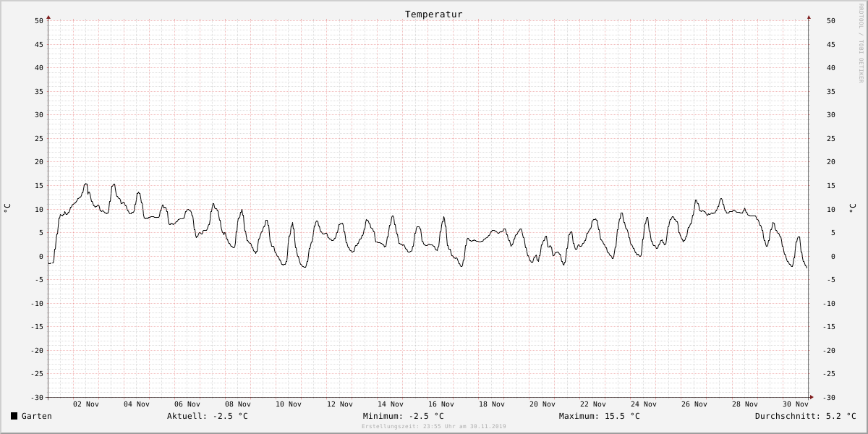This screenshot has width=868, height=434.
Task: Select the "0" tick on the left axis
Action: (41, 257)
